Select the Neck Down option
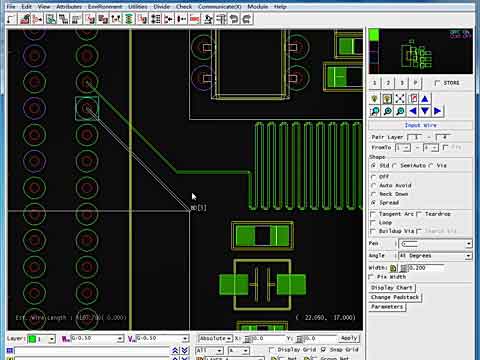This screenshot has height=360, width=480. (373, 194)
